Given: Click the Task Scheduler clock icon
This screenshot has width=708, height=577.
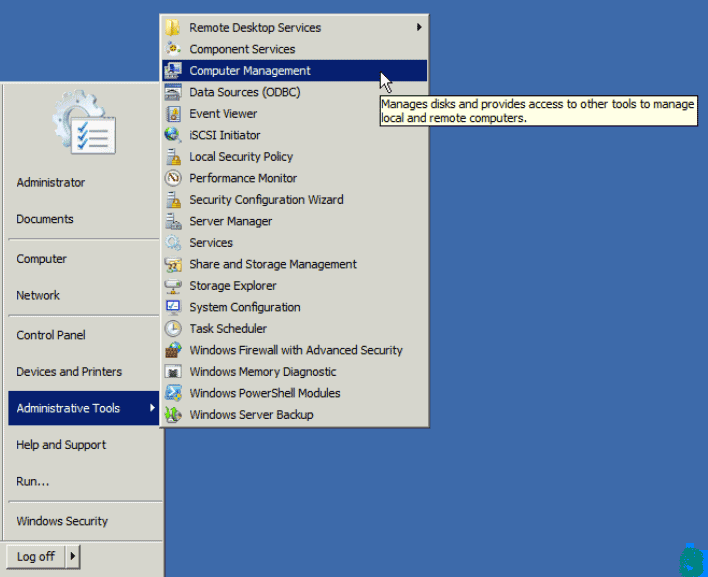Looking at the screenshot, I should point(172,329).
